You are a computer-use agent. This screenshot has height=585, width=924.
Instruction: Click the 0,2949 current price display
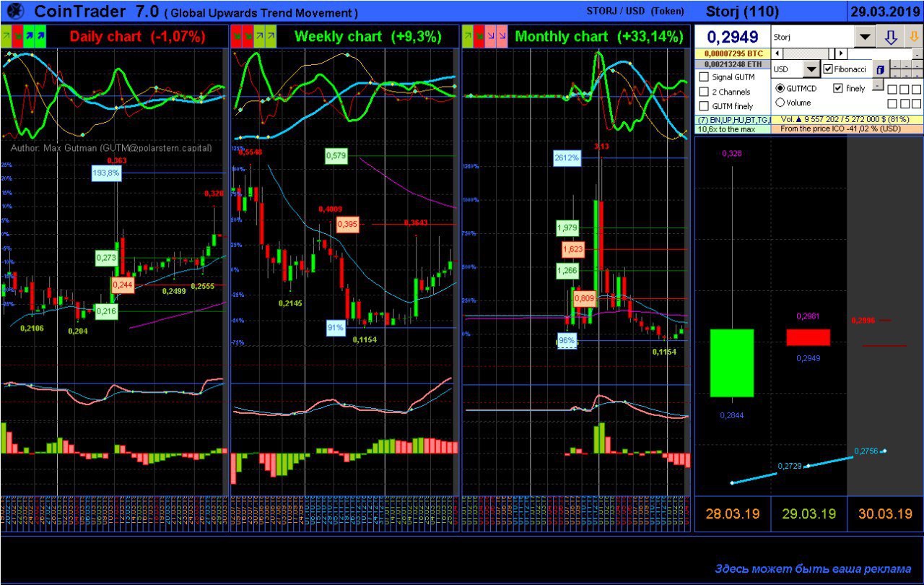732,36
